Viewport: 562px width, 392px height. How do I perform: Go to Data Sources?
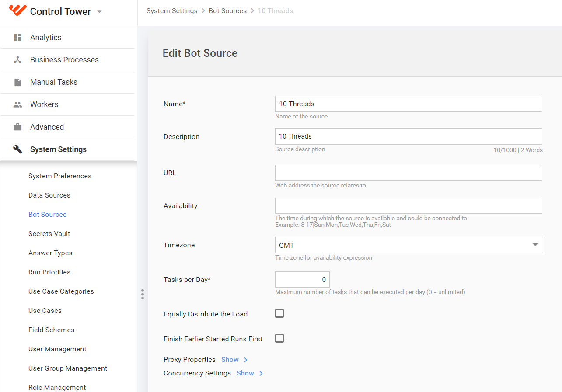click(x=49, y=195)
